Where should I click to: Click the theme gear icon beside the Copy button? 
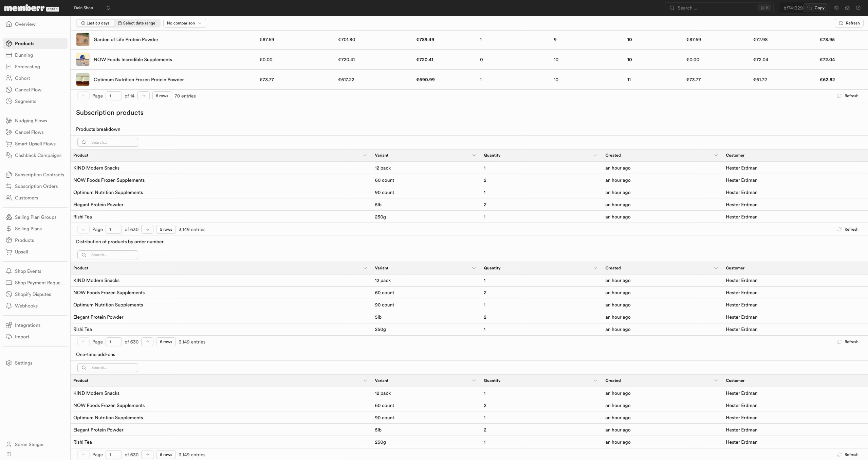pos(836,8)
